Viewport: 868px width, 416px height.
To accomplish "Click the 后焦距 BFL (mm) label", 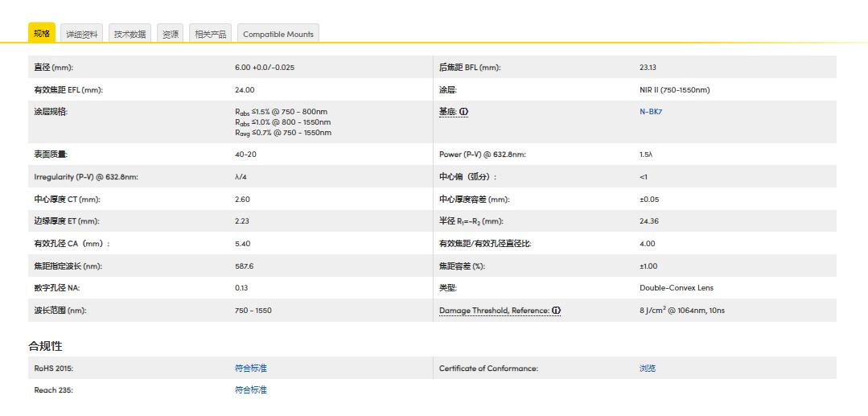I will pos(470,68).
